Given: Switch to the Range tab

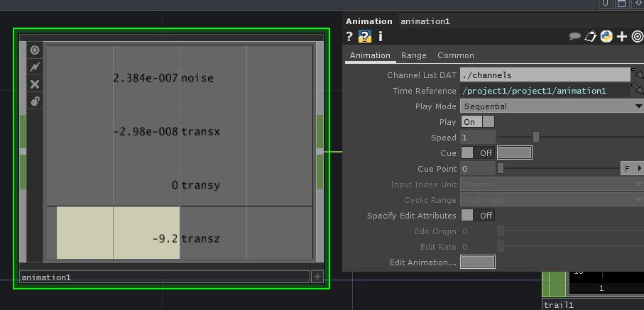Looking at the screenshot, I should pos(413,55).
